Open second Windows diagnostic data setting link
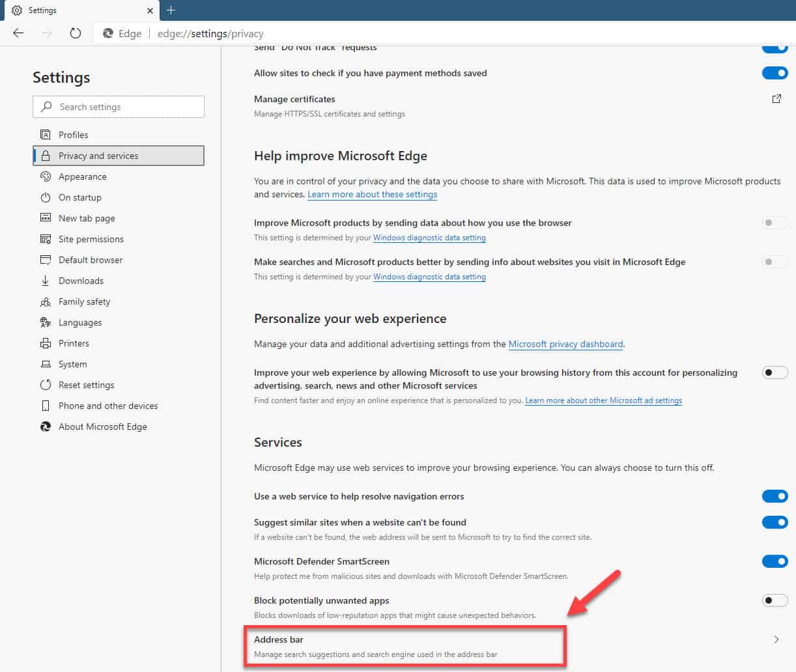Screen dimensions: 796x672 (429, 277)
